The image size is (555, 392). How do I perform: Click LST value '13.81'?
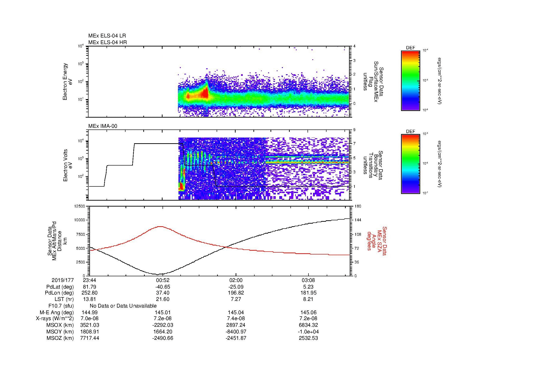(x=89, y=300)
